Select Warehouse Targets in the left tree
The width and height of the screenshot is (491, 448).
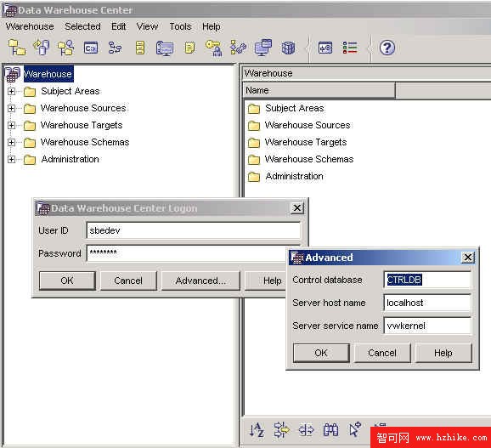[x=82, y=125]
